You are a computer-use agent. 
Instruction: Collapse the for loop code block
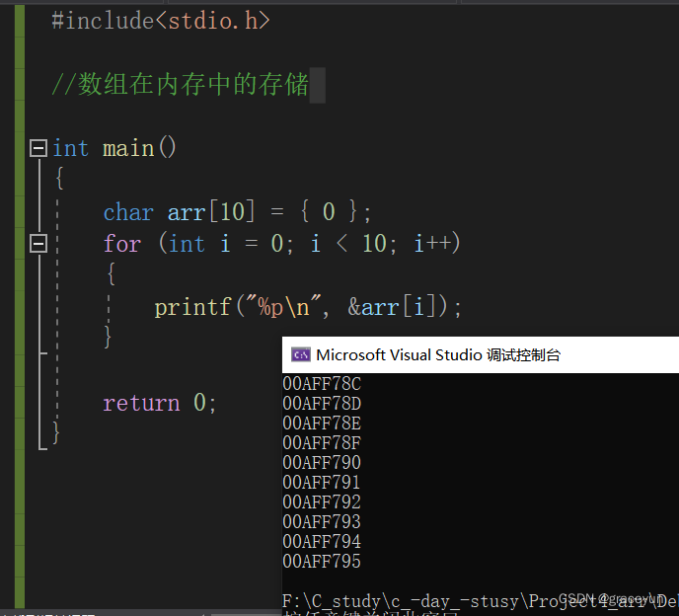tap(38, 244)
